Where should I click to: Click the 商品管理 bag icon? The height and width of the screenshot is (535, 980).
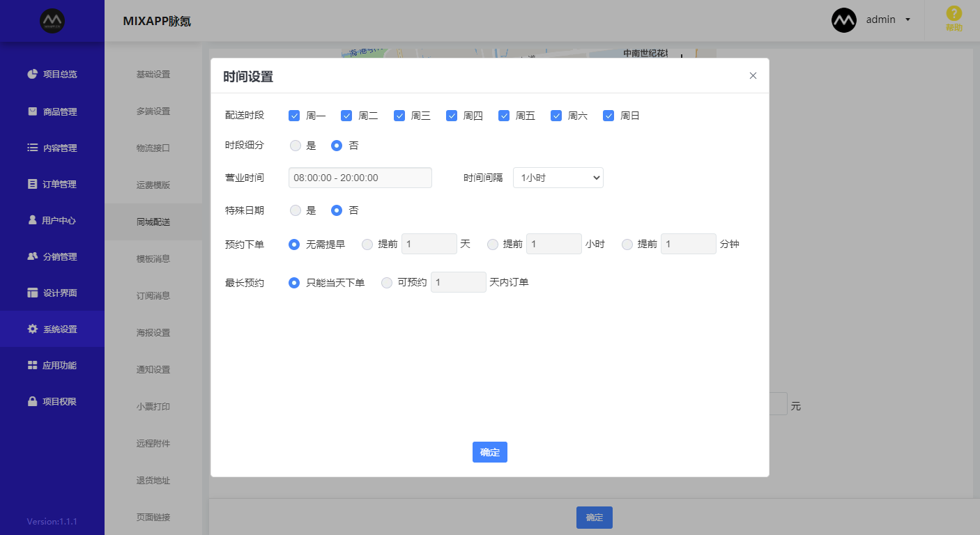32,111
